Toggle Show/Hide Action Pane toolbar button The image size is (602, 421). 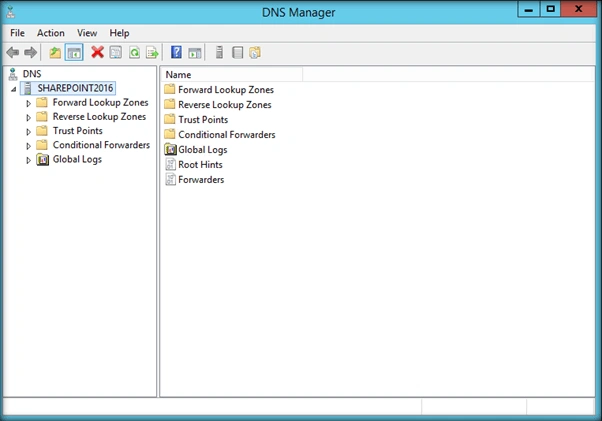tap(195, 53)
